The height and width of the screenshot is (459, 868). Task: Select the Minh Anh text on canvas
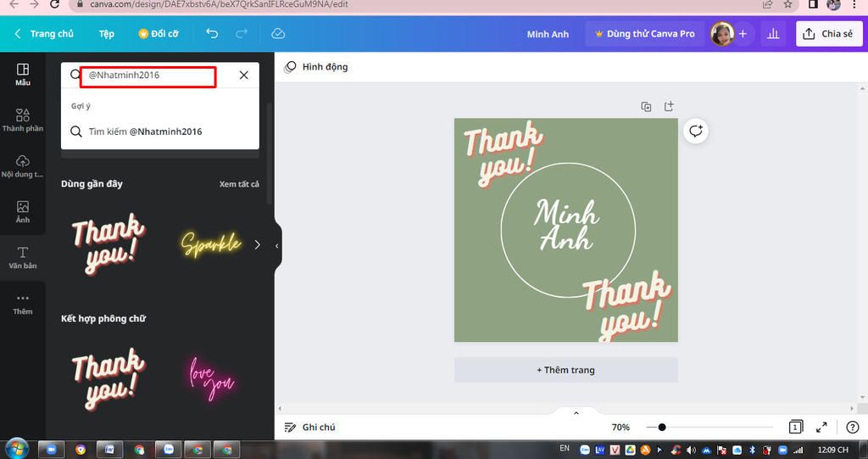[x=567, y=225]
